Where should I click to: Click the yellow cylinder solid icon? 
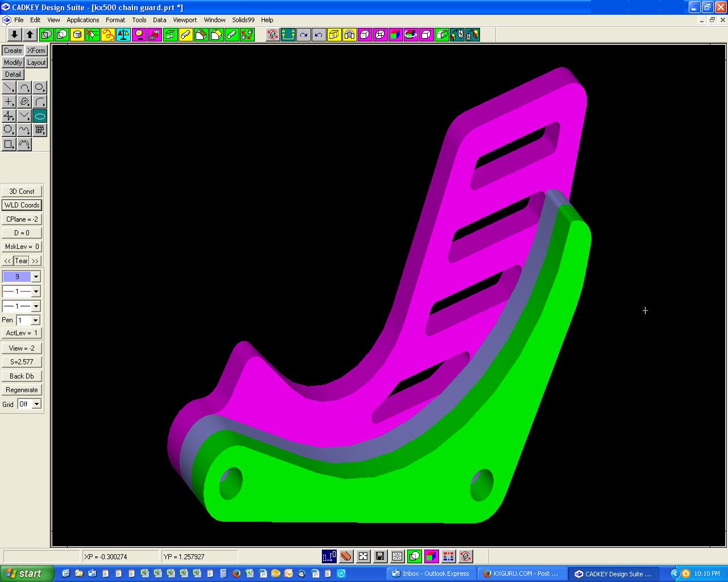pos(77,35)
